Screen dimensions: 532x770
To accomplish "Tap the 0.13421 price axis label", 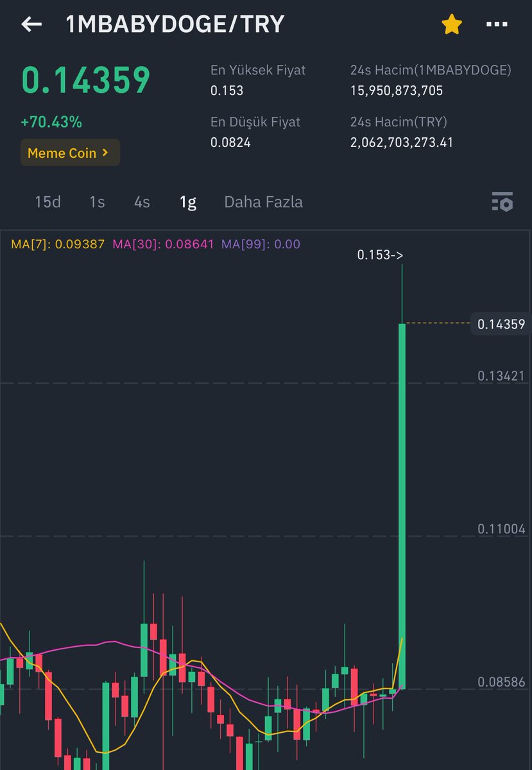I will point(501,376).
